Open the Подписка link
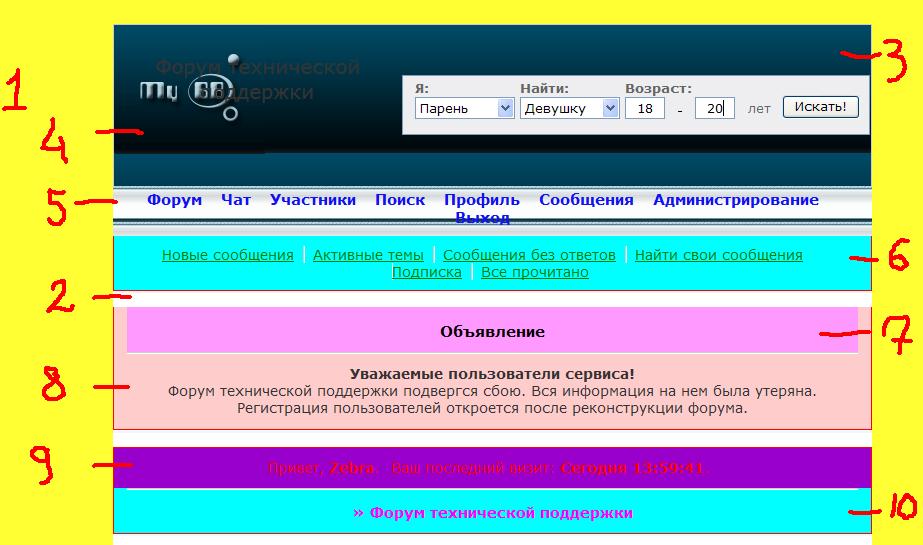The height and width of the screenshot is (545, 923). [427, 272]
